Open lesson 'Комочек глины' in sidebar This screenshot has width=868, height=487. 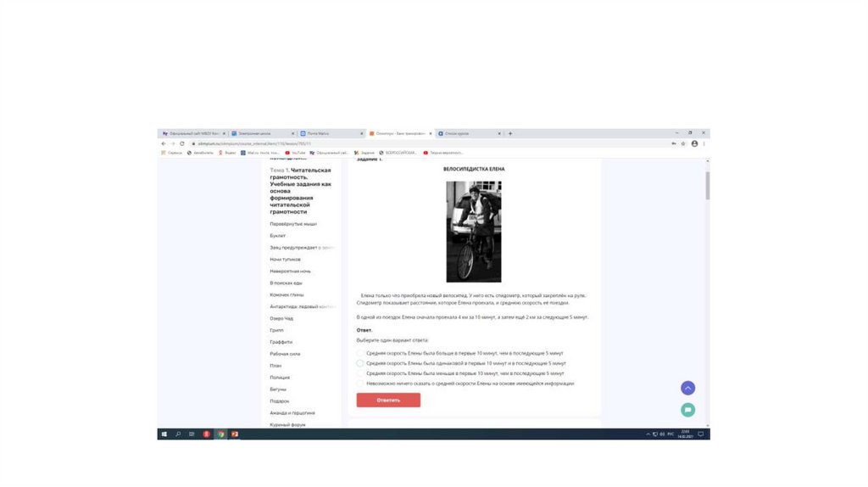287,294
